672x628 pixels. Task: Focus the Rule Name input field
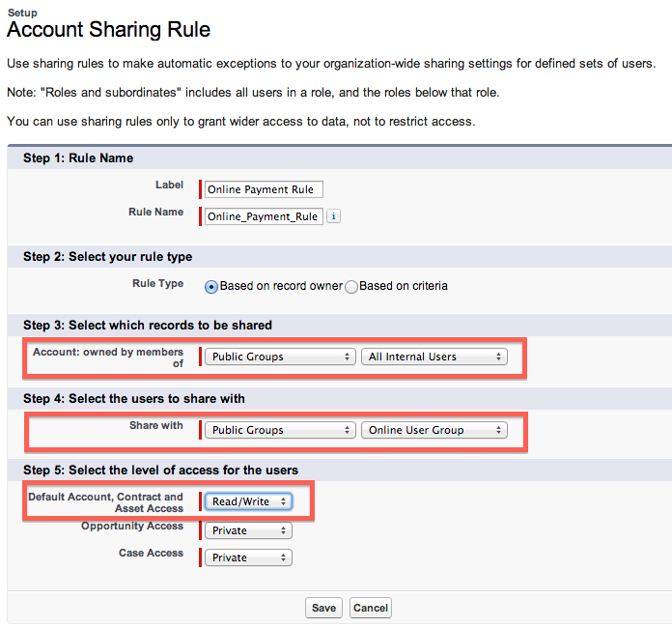click(264, 216)
